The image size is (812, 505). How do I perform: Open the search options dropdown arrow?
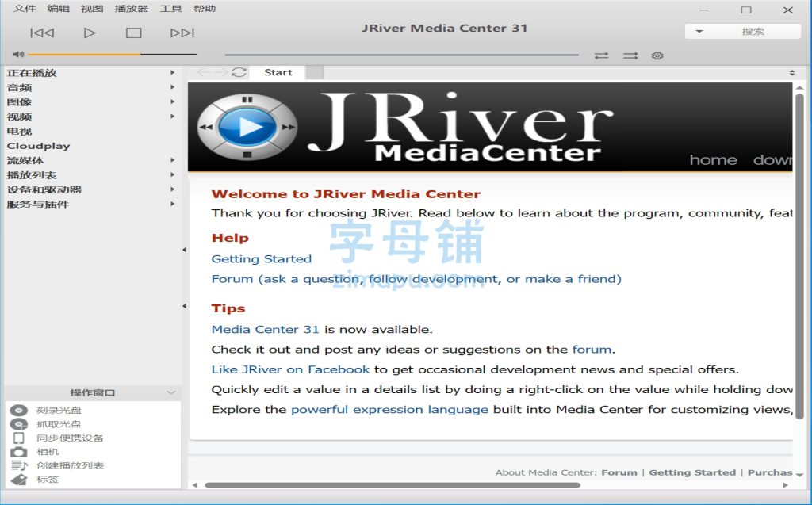coord(699,32)
